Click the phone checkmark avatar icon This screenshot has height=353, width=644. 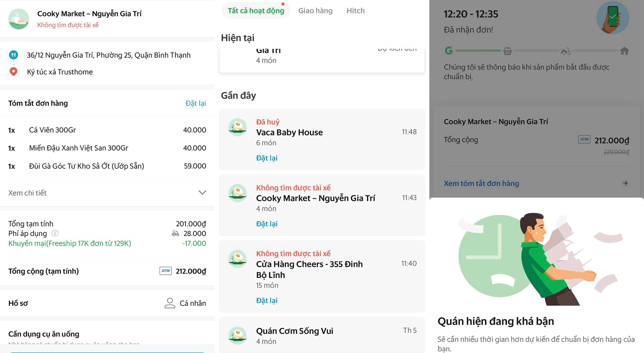[612, 18]
